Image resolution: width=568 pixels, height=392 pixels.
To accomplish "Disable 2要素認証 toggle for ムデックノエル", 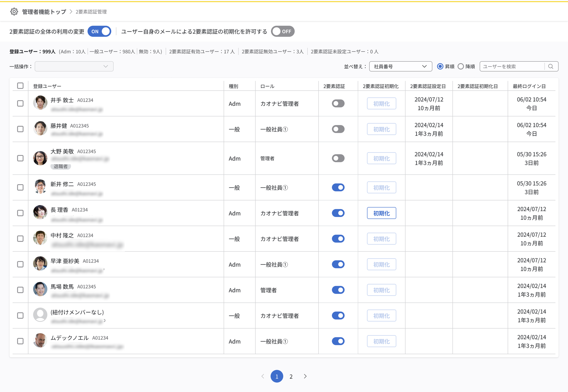I will (x=338, y=341).
